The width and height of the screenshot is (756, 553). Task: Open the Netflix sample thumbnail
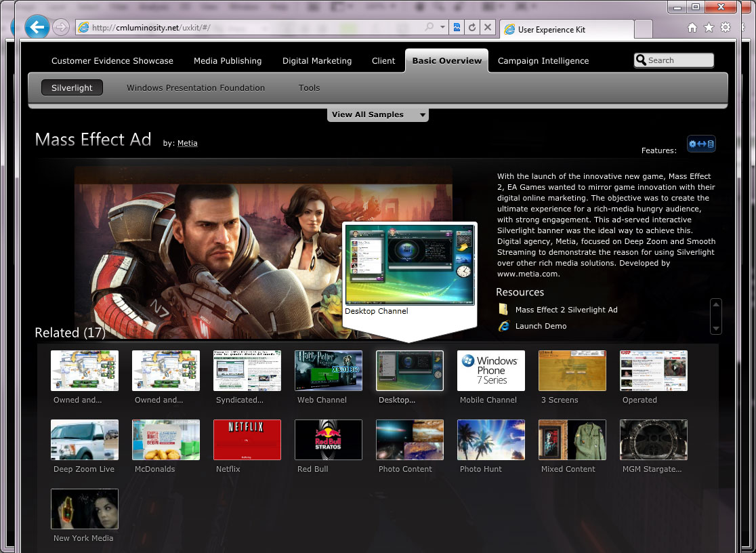(247, 440)
